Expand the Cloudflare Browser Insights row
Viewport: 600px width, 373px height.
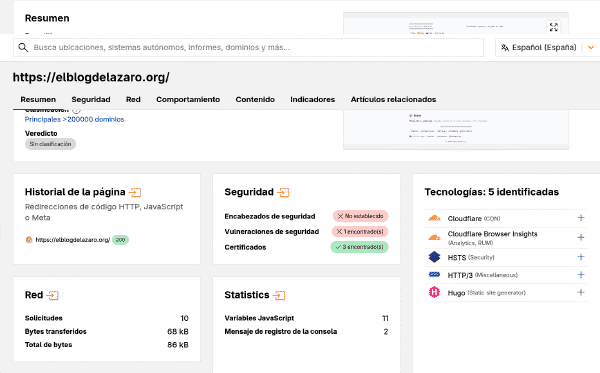coord(581,238)
